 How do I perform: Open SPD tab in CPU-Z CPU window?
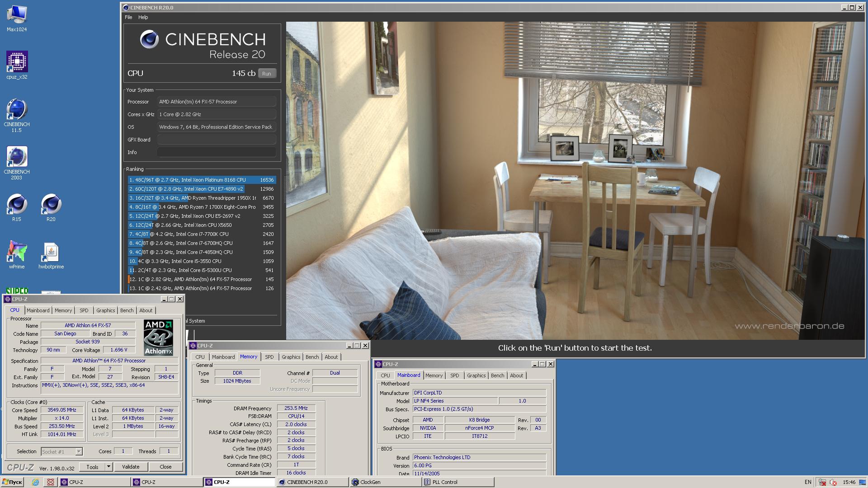(84, 310)
